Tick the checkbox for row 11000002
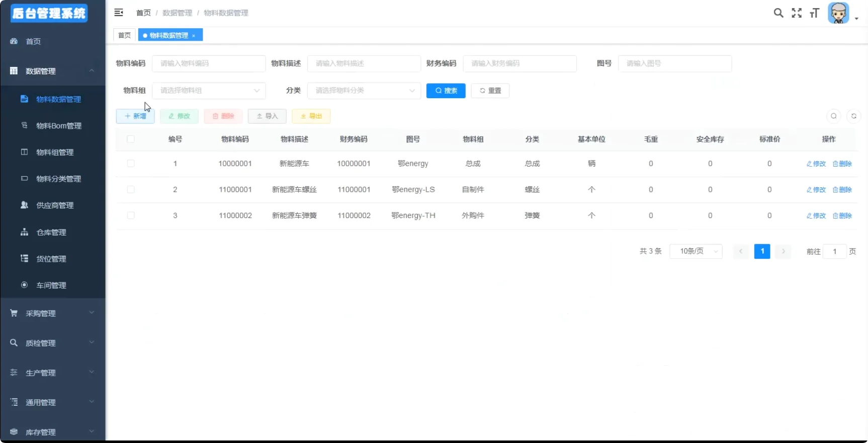Screen dimensions: 868x443 pos(131,215)
